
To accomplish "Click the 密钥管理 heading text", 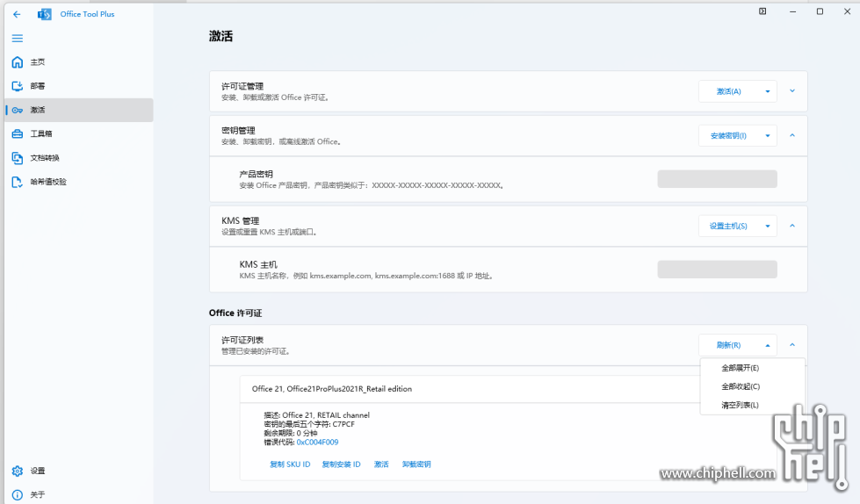I will tap(238, 131).
